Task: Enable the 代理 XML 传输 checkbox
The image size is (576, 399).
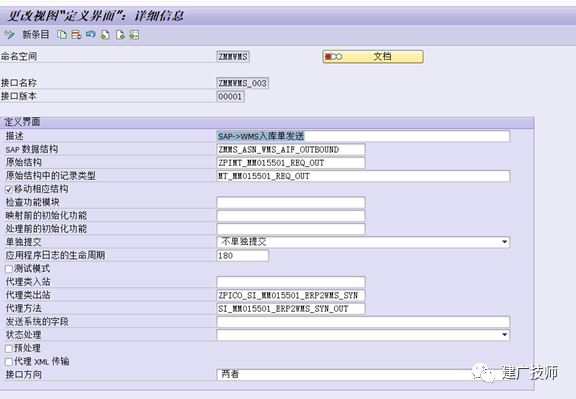Action: (x=9, y=362)
